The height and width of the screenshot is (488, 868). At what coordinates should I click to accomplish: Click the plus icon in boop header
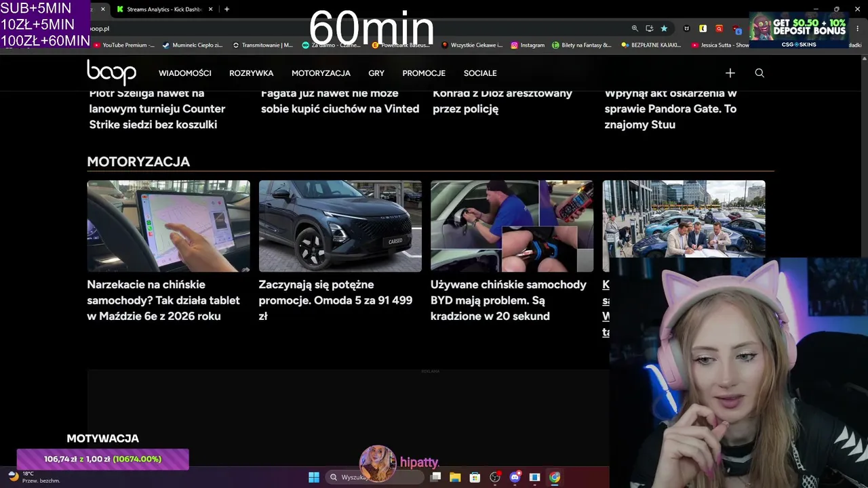[x=730, y=73]
